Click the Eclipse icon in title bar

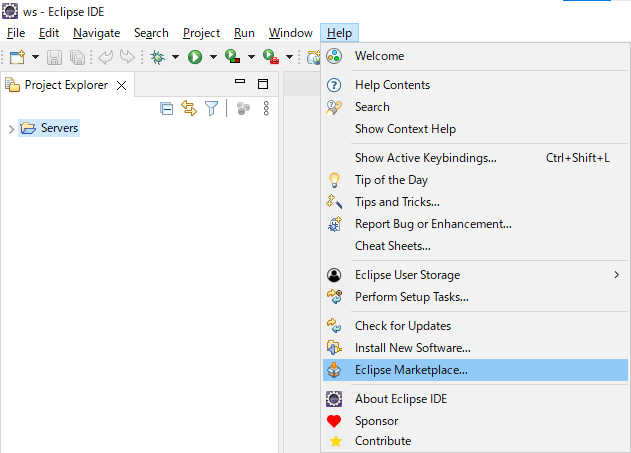(10, 11)
